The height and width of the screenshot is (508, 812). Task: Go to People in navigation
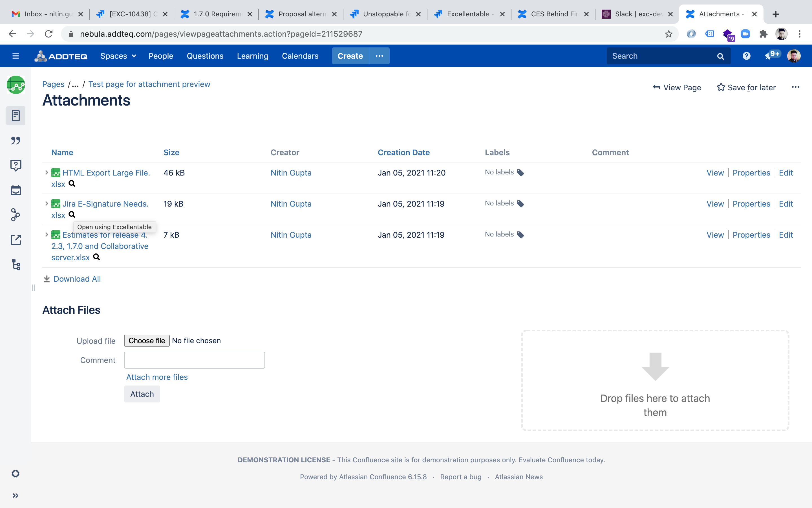[161, 56]
